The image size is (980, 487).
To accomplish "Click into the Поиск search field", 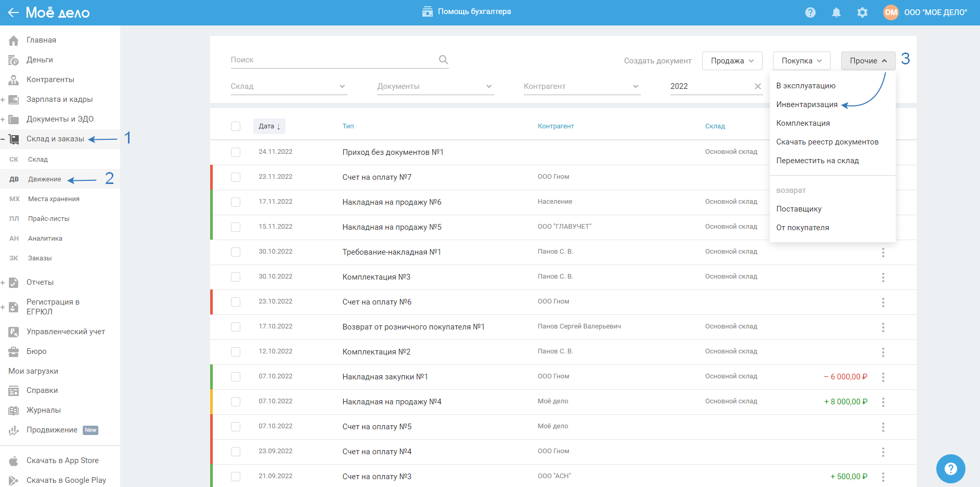I will pyautogui.click(x=333, y=60).
